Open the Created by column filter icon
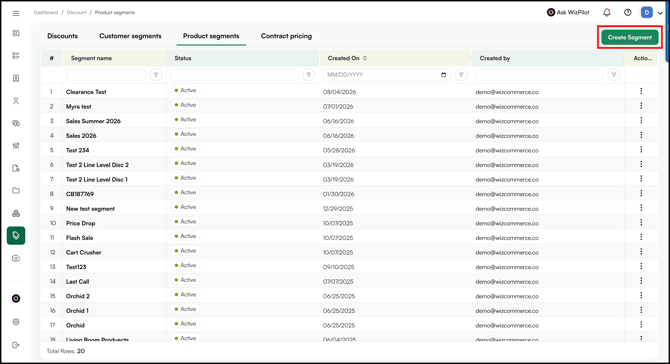 tap(614, 75)
